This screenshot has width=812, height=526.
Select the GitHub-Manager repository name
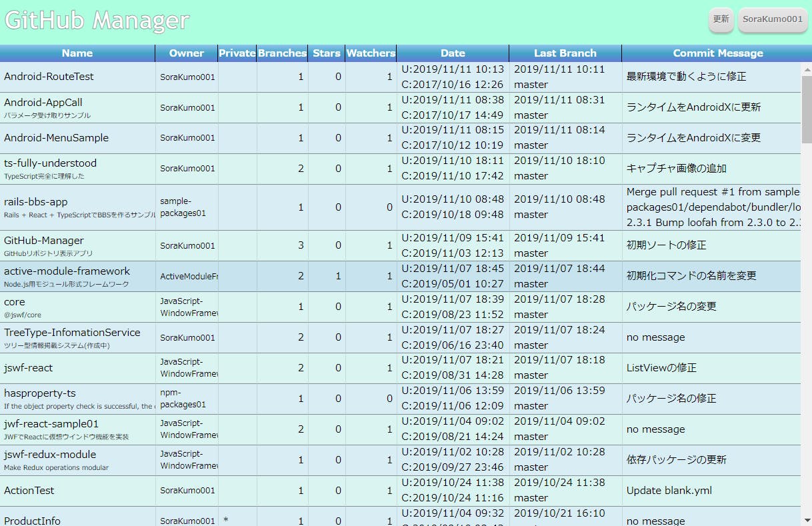tap(44, 241)
